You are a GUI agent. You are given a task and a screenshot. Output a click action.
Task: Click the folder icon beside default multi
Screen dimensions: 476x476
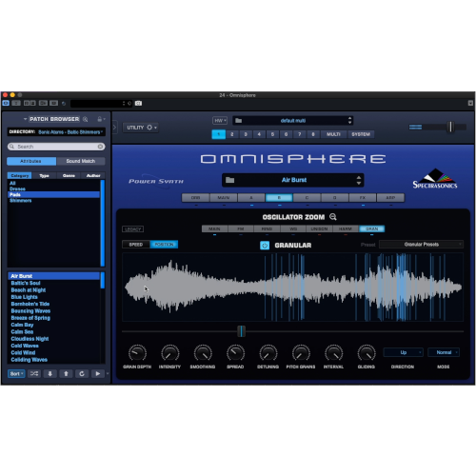pyautogui.click(x=239, y=121)
